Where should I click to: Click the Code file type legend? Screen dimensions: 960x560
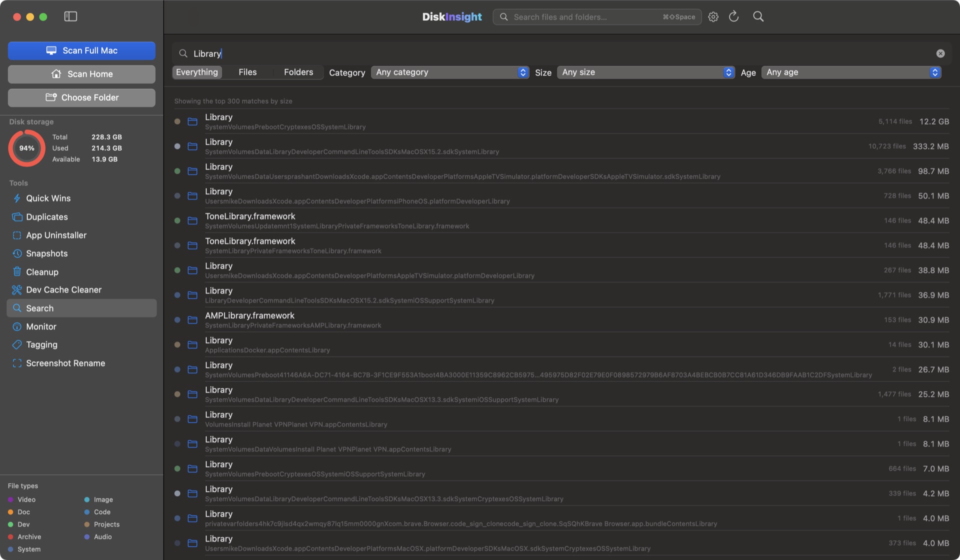tap(97, 512)
